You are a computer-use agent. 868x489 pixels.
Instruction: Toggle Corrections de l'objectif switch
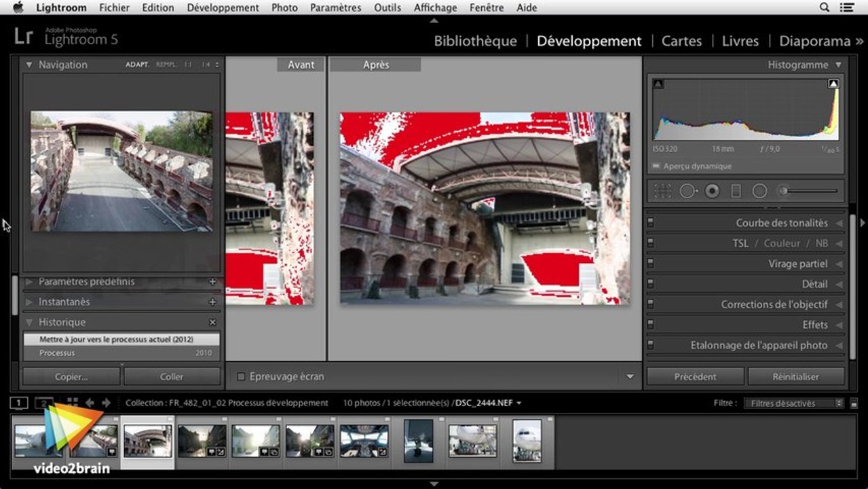coord(650,304)
